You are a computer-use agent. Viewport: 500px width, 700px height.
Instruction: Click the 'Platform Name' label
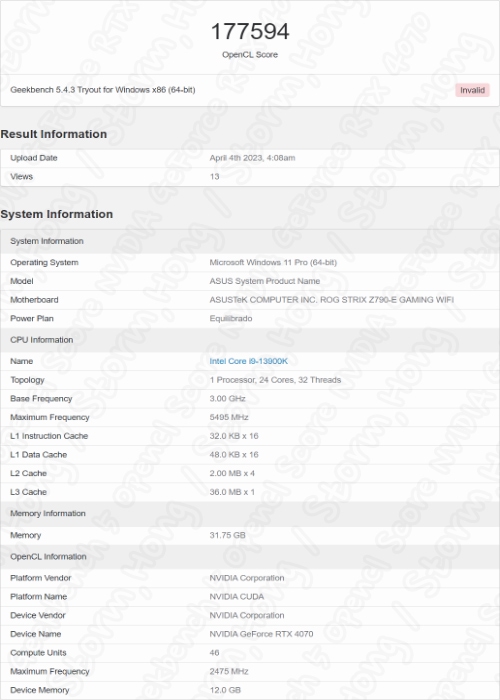[38, 597]
